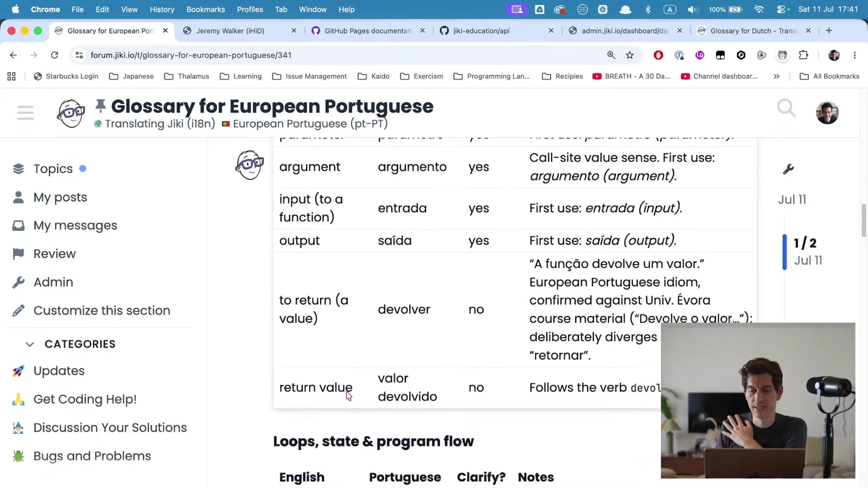Click the bottom Jul 11 timeline date
Screen dimensions: 868x488
pyautogui.click(x=808, y=261)
